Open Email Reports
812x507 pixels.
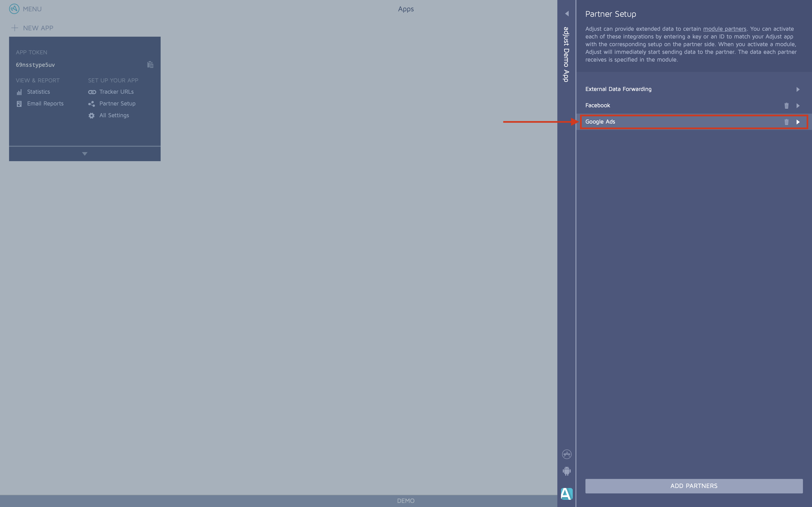pyautogui.click(x=45, y=104)
